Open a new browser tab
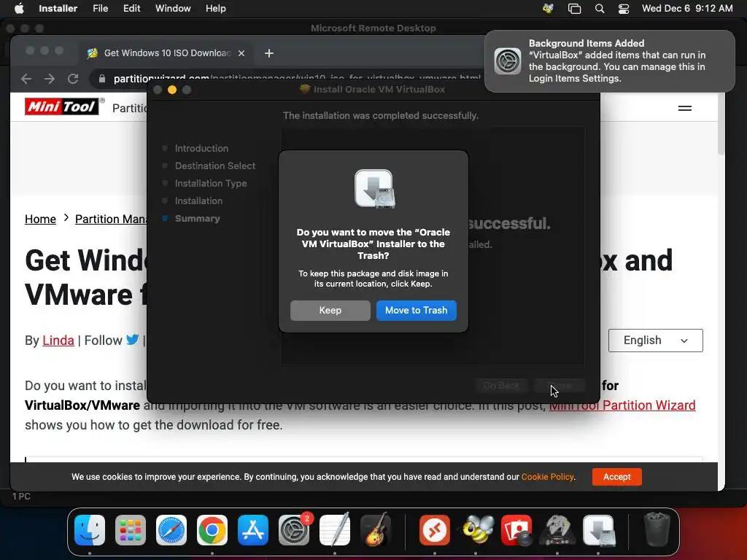Screen dimensions: 747x560 click(269, 53)
